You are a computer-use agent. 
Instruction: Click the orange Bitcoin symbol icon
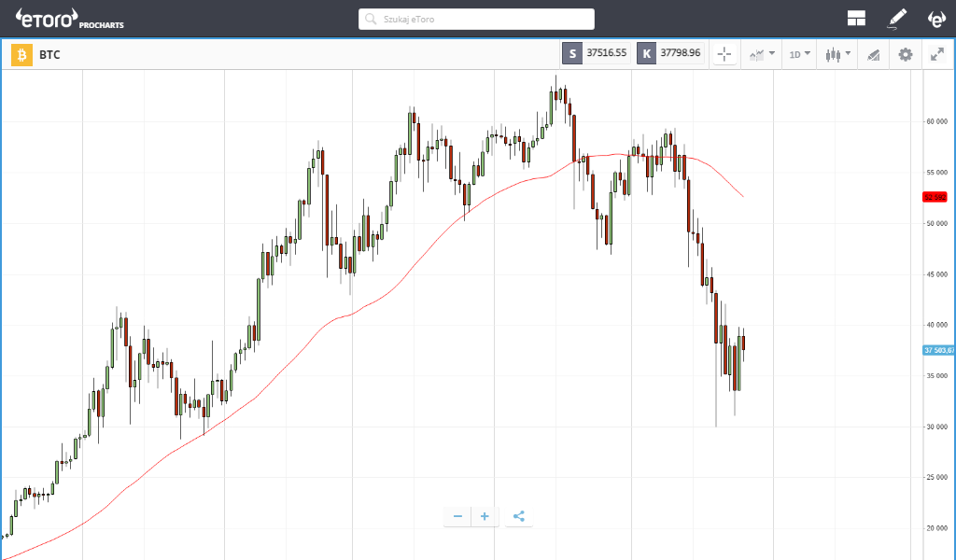pos(22,55)
